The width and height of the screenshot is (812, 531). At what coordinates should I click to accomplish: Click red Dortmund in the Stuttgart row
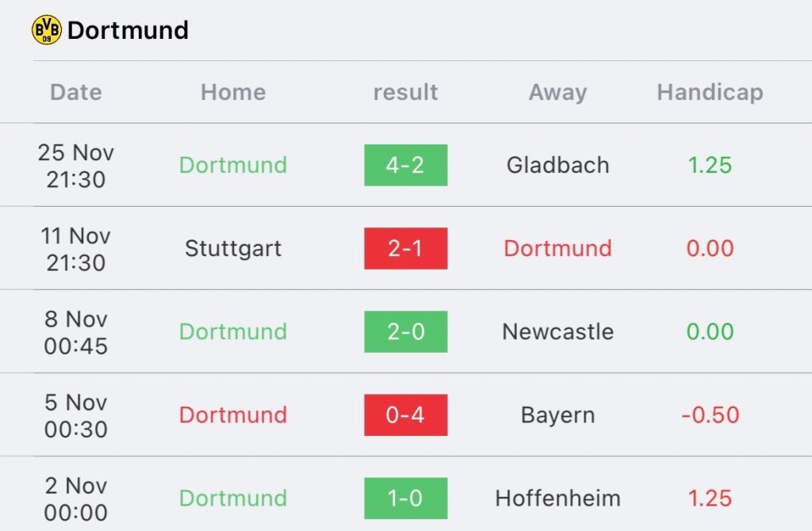(557, 248)
